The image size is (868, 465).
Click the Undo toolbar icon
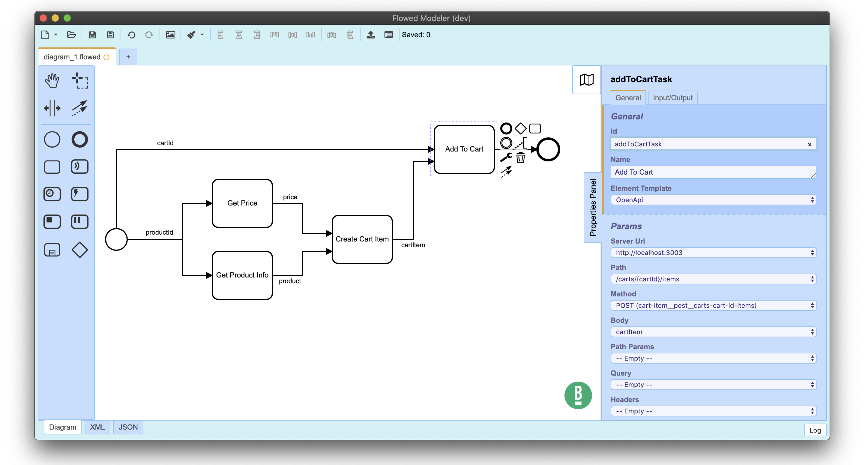coord(131,35)
